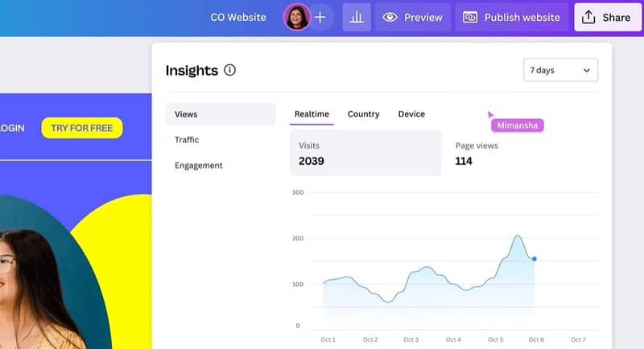Click the Insights info icon
This screenshot has width=644, height=349.
point(230,70)
